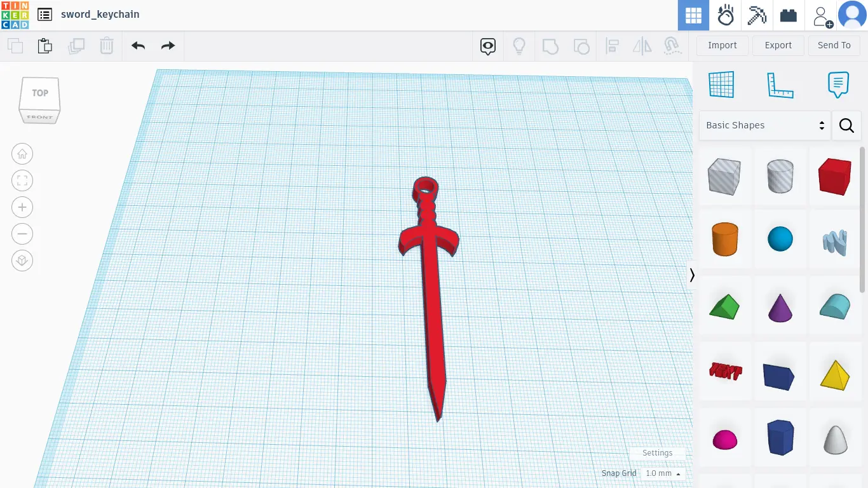Click the trash Delete icon
868x488 pixels.
tap(106, 46)
